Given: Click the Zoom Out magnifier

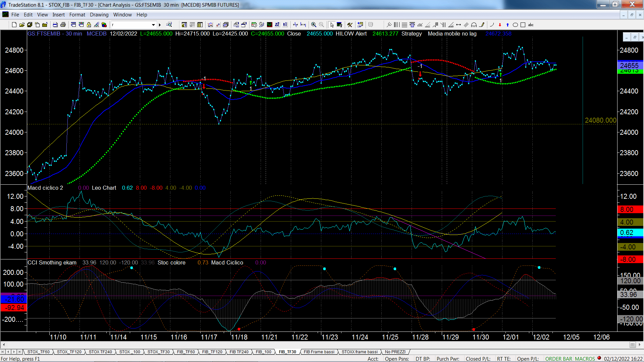Looking at the screenshot, I should point(321,25).
